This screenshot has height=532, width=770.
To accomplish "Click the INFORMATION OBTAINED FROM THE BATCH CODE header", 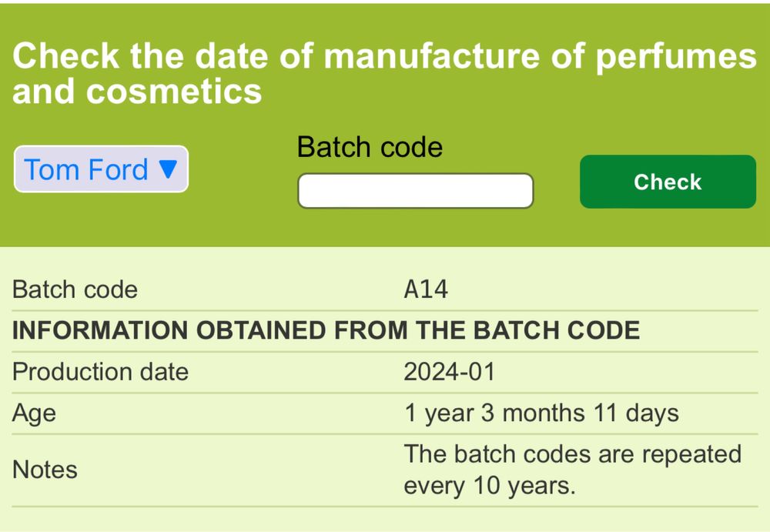I will pyautogui.click(x=326, y=331).
